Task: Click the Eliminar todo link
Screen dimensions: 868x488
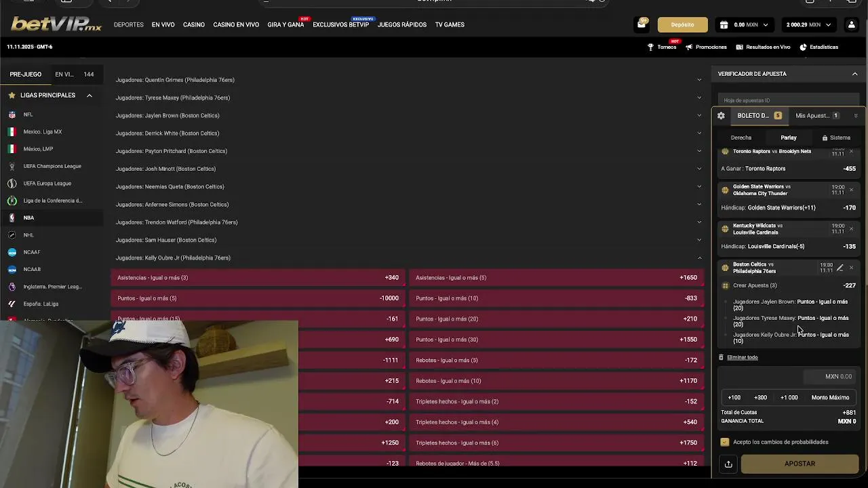Action: pos(743,357)
